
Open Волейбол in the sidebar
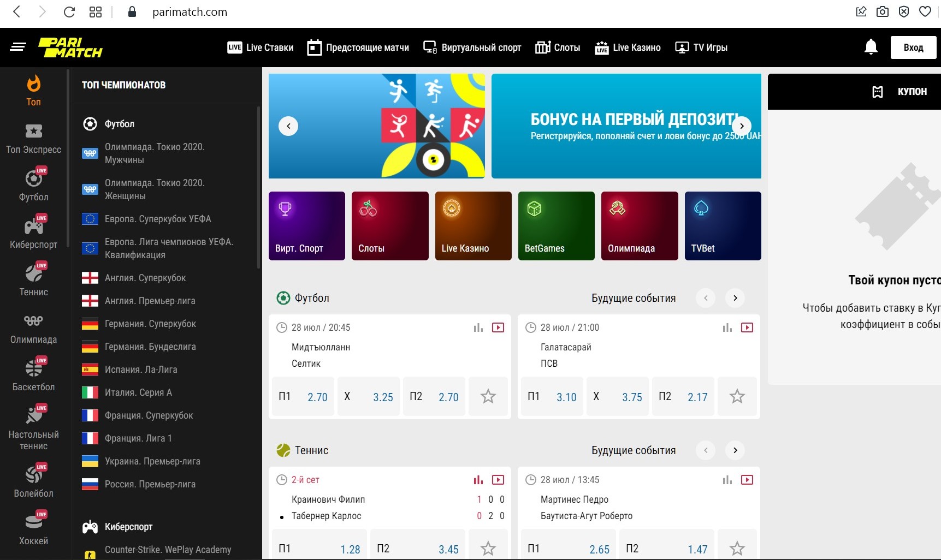(34, 482)
